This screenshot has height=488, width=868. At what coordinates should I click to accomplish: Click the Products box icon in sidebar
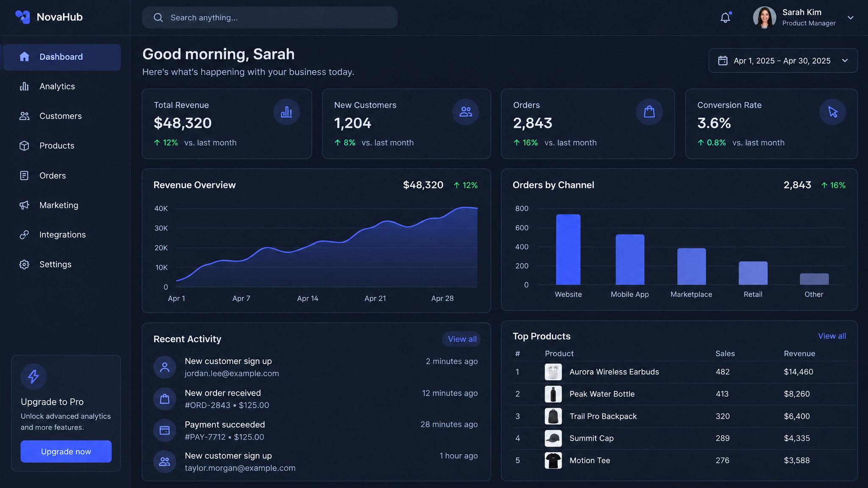click(24, 146)
